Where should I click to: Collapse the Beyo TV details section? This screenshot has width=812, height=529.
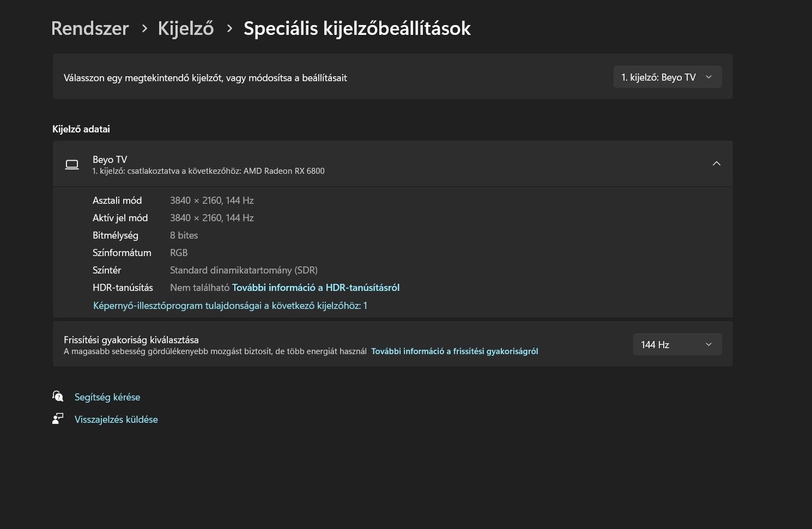point(716,163)
